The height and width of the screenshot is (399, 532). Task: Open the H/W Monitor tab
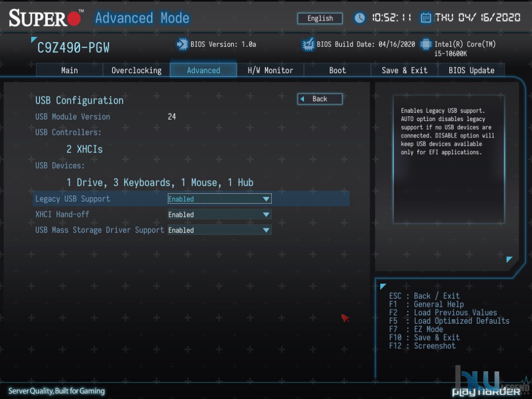tap(270, 70)
